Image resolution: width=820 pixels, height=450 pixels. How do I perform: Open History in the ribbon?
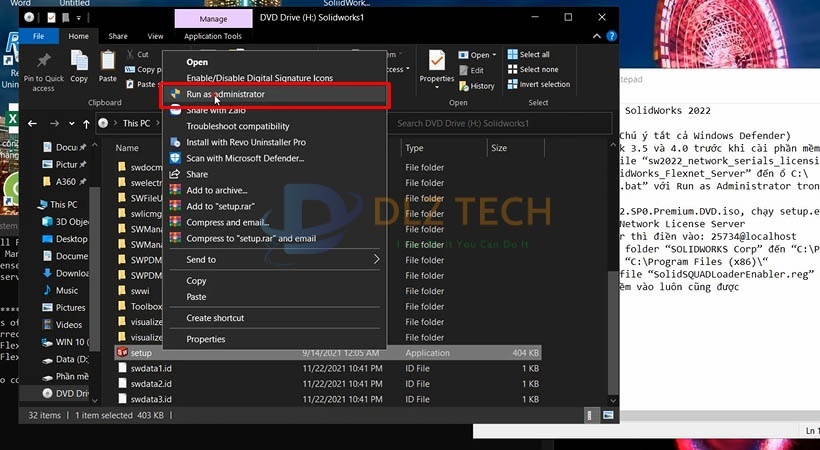pos(476,86)
